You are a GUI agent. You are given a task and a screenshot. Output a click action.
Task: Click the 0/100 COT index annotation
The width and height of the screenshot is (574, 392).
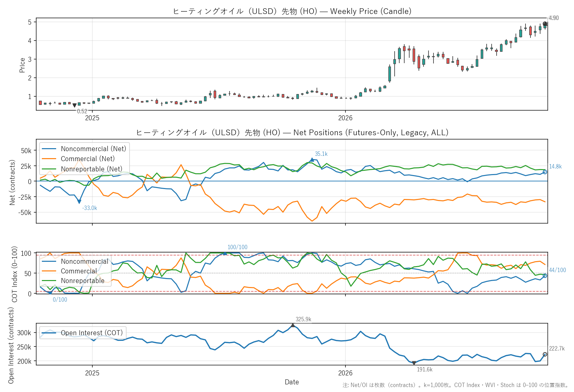click(60, 300)
